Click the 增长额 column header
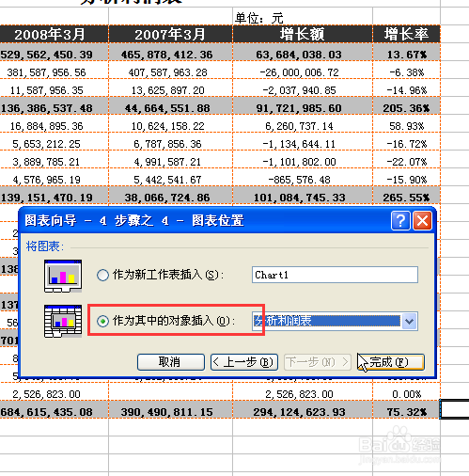This screenshot has width=469, height=476. [303, 34]
